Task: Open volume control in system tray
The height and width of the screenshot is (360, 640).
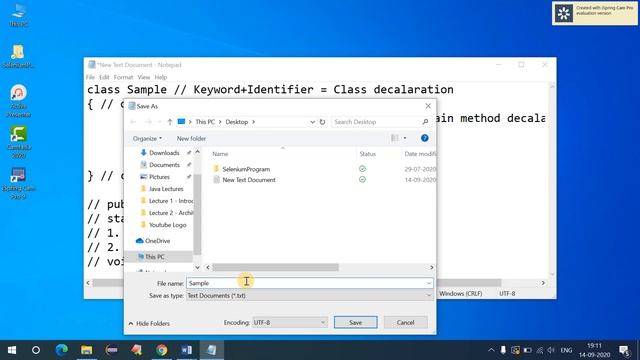Action: tap(551, 350)
